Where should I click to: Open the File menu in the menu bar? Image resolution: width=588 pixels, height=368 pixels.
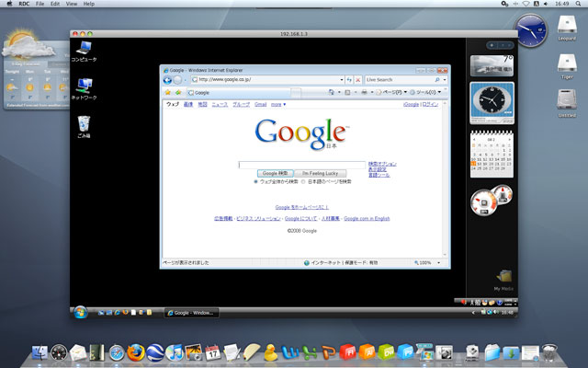click(x=40, y=4)
